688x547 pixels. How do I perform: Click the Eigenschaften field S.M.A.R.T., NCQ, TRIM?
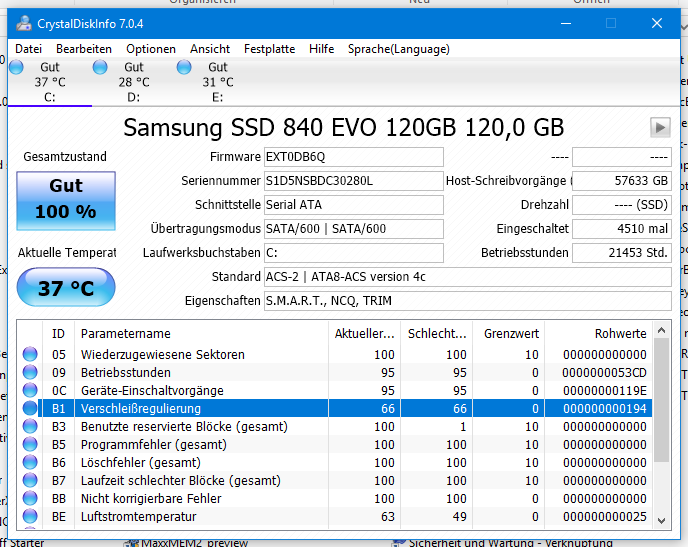(x=468, y=301)
